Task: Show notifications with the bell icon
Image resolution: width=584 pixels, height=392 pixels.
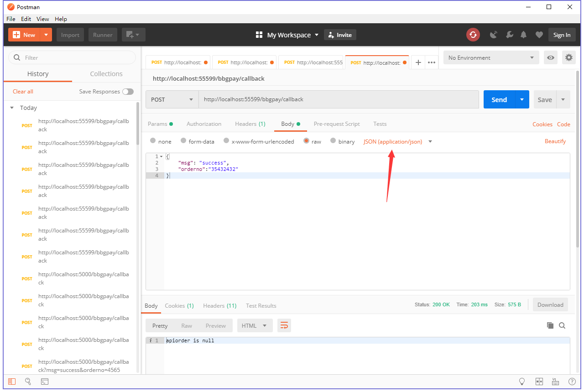Action: pos(524,35)
